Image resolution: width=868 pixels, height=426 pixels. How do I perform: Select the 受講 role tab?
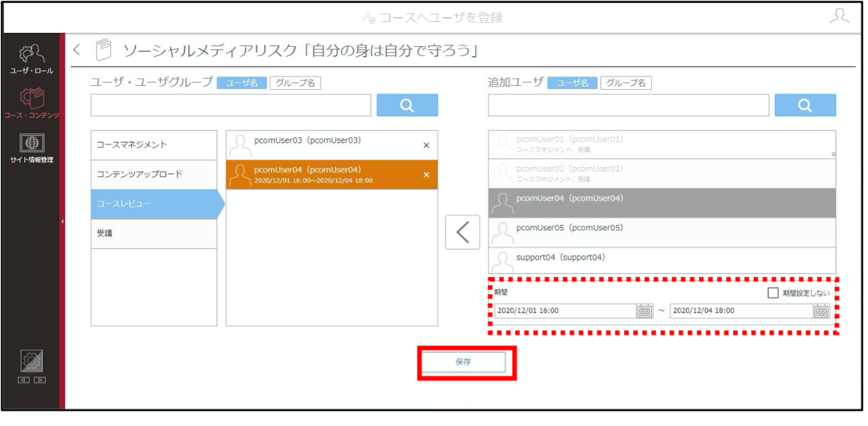[154, 233]
